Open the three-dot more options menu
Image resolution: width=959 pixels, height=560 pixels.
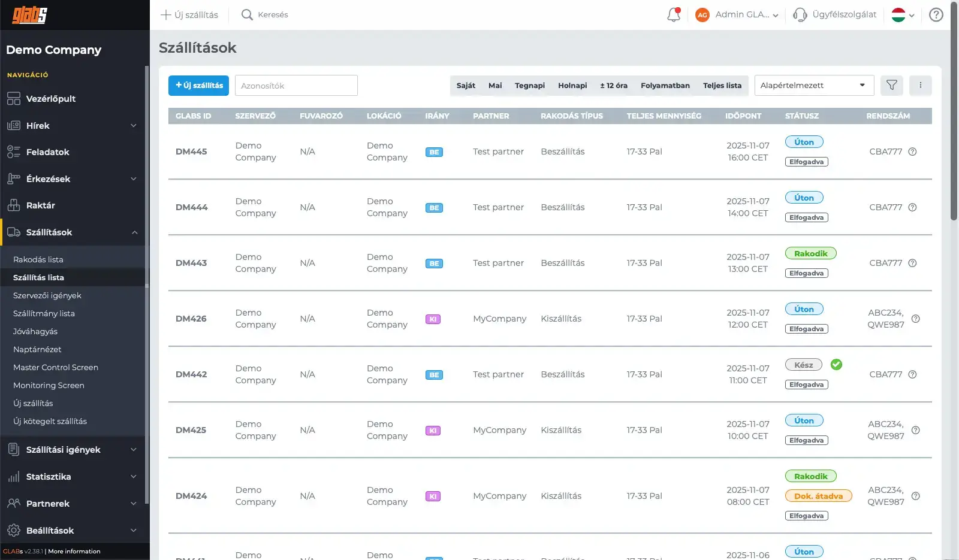[x=920, y=86]
